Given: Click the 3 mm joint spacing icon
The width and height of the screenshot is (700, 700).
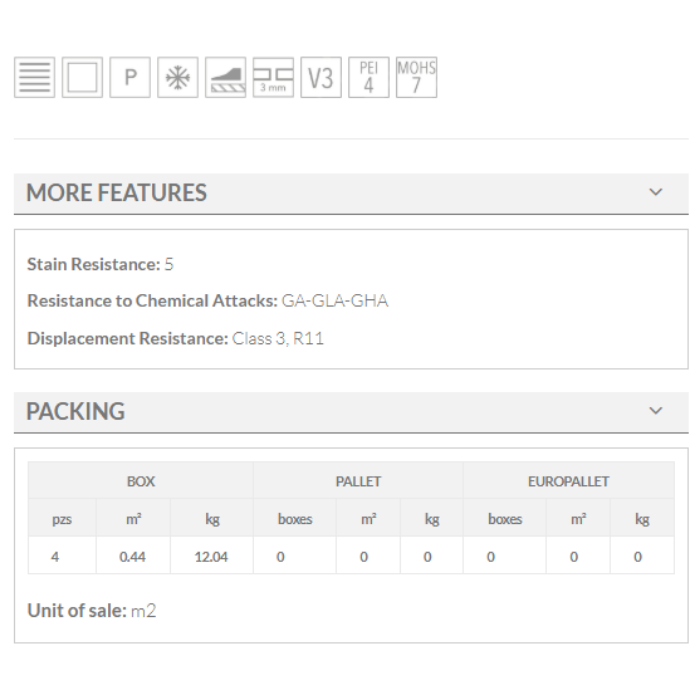Looking at the screenshot, I should pyautogui.click(x=273, y=78).
